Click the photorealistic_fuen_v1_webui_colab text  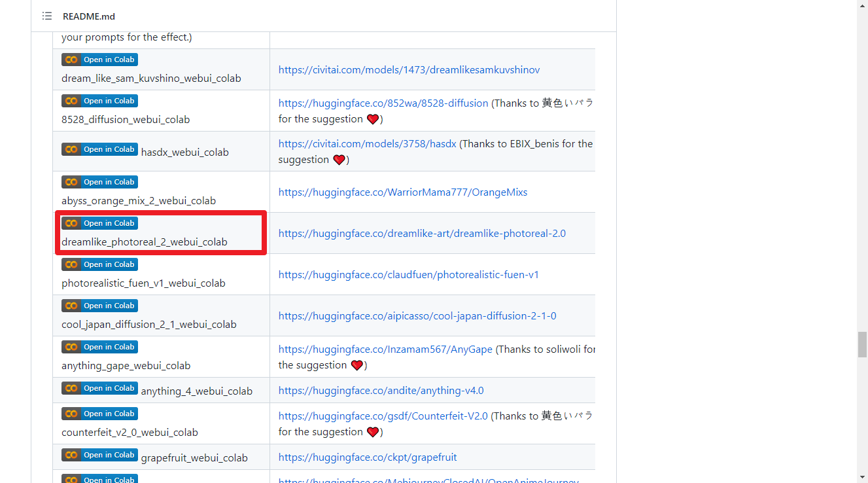point(143,283)
